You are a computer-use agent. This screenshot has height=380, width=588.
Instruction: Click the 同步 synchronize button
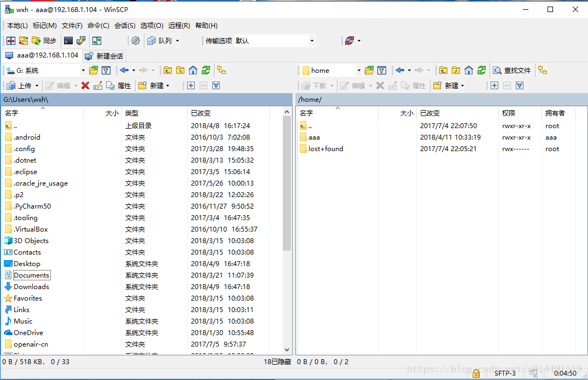pyautogui.click(x=44, y=41)
